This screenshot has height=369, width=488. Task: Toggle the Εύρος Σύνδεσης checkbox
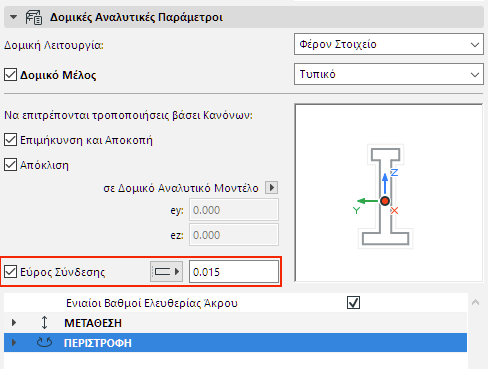(x=10, y=272)
